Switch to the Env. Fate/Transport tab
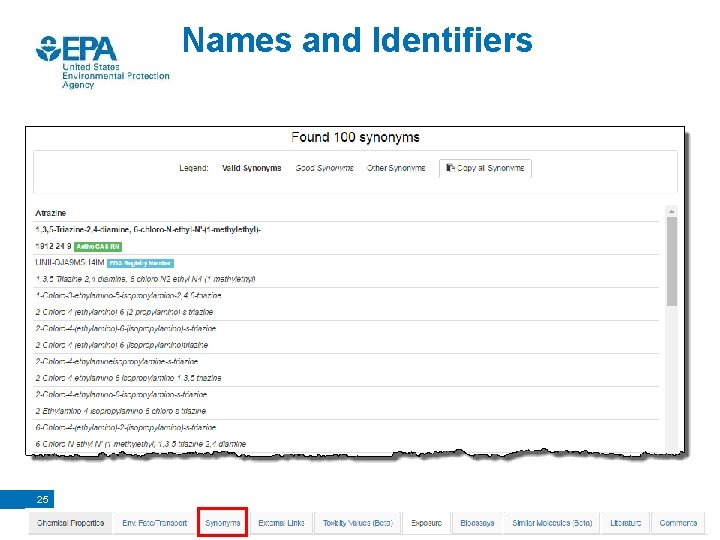720x540 pixels. click(x=155, y=523)
